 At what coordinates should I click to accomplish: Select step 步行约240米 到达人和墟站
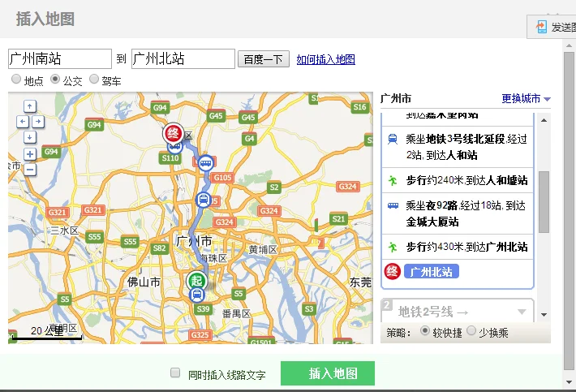click(458, 180)
